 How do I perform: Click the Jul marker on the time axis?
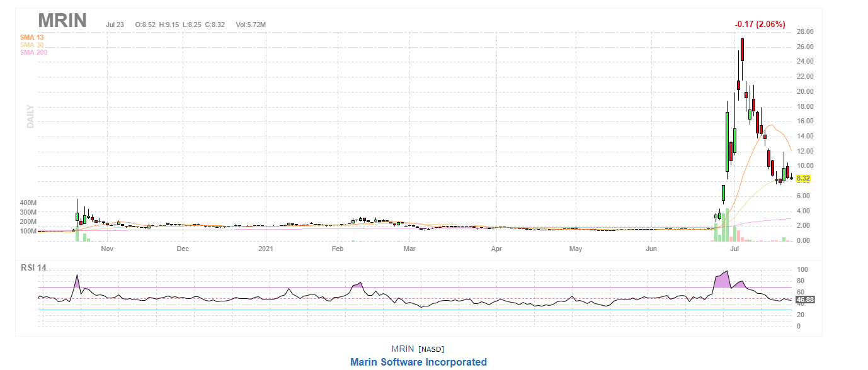click(734, 249)
